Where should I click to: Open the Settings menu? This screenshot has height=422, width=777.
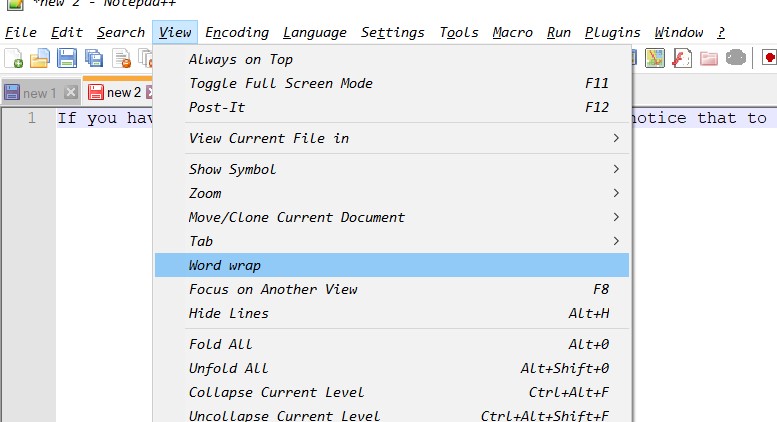point(392,33)
